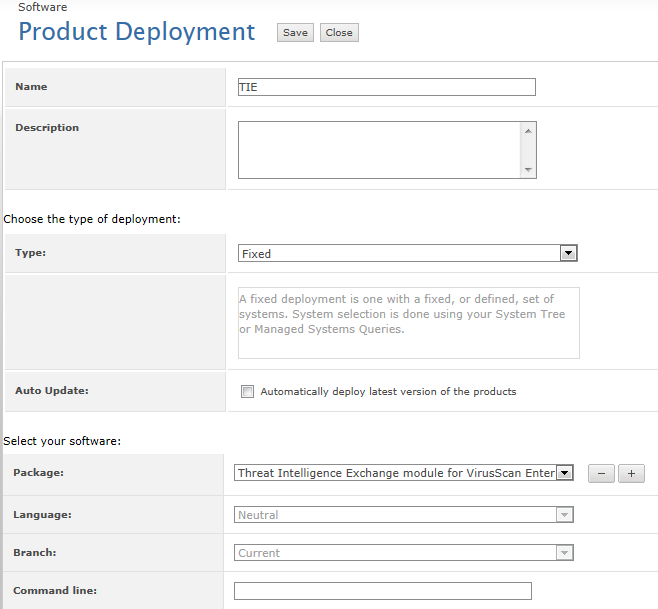Click the Description scrollbar up arrow

click(x=528, y=131)
